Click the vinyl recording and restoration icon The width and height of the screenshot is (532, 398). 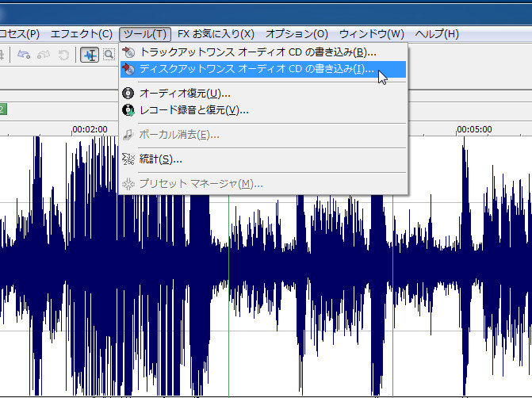pos(128,110)
